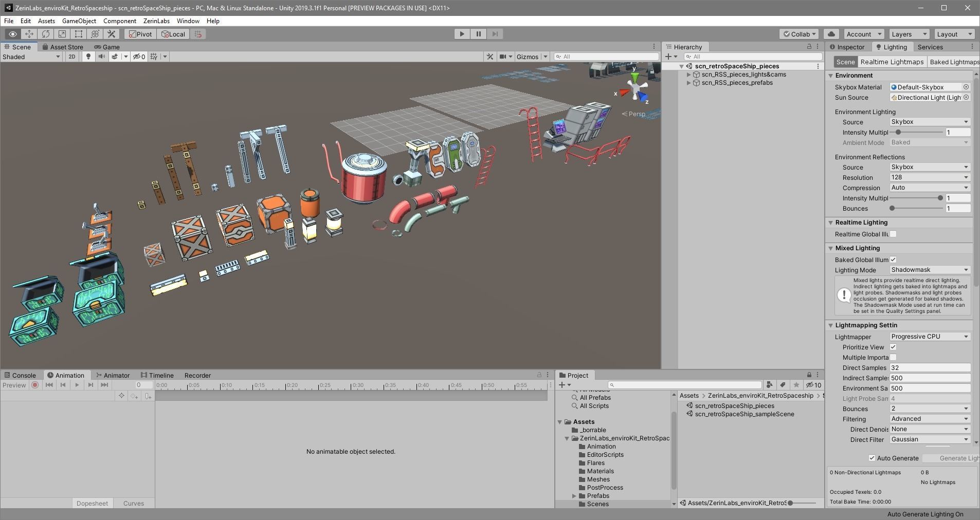Open the Collab button
The image size is (980, 520).
(x=800, y=34)
